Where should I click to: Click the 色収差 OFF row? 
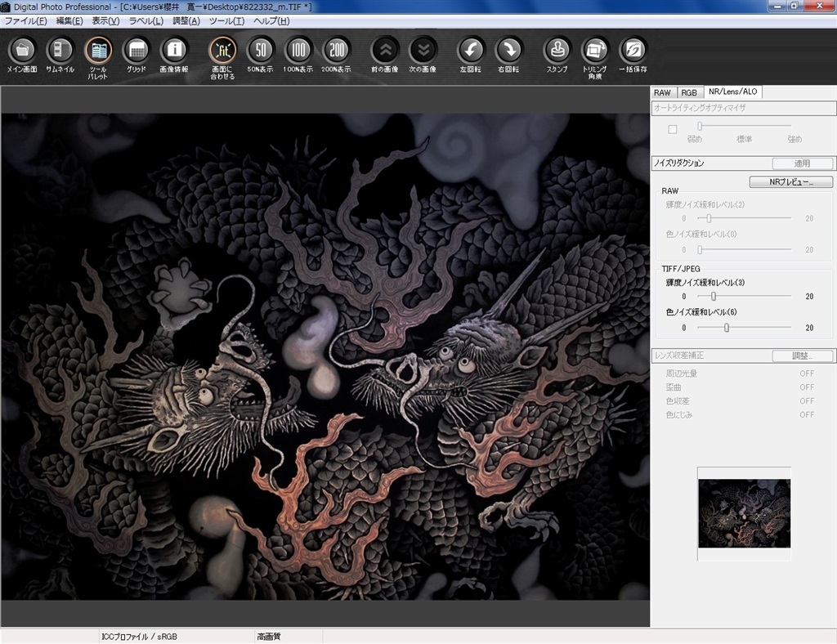pyautogui.click(x=740, y=401)
